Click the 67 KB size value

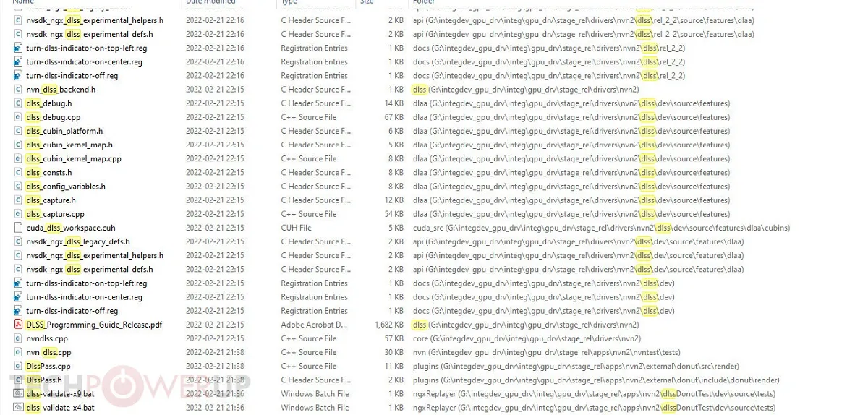394,117
